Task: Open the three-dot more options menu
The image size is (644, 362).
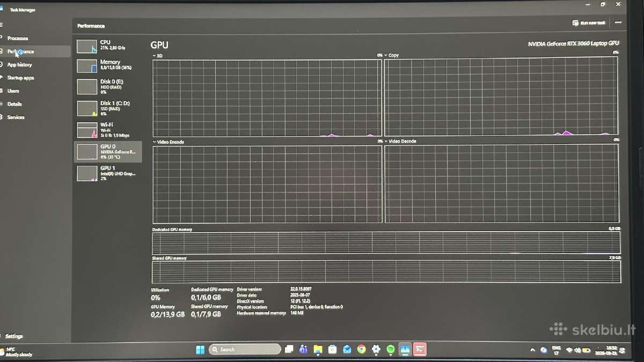Action: coord(618,23)
